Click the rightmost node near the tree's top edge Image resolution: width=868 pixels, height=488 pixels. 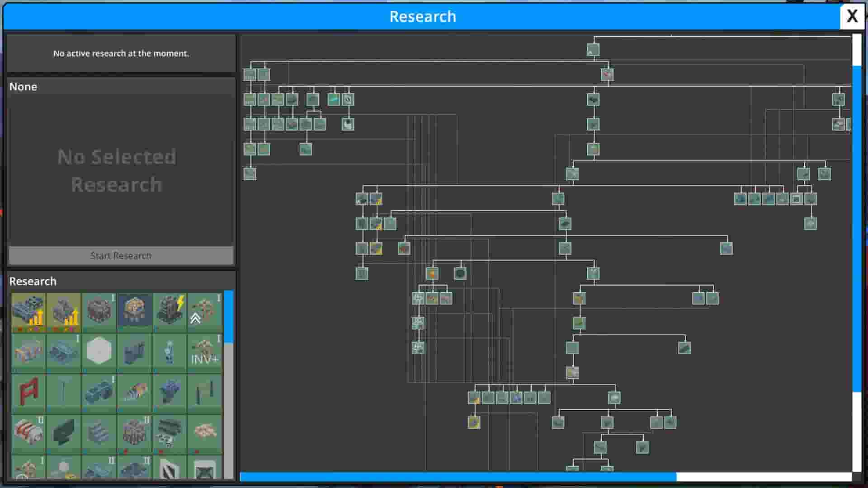click(x=839, y=99)
